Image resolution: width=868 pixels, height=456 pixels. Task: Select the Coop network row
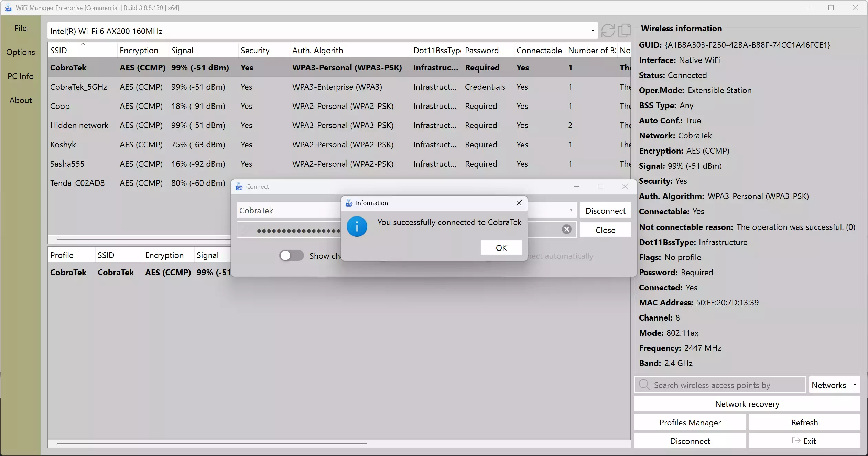coord(339,106)
